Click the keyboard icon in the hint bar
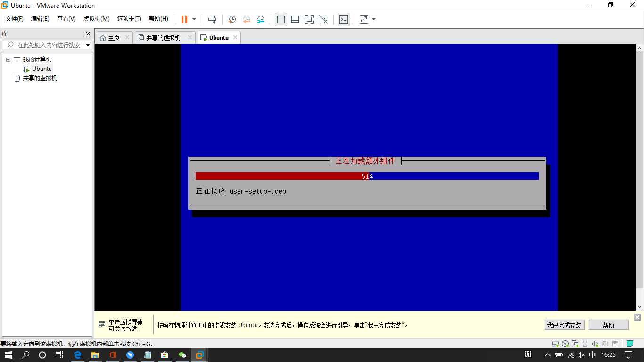Screen dimensions: 644x362 (x=102, y=325)
